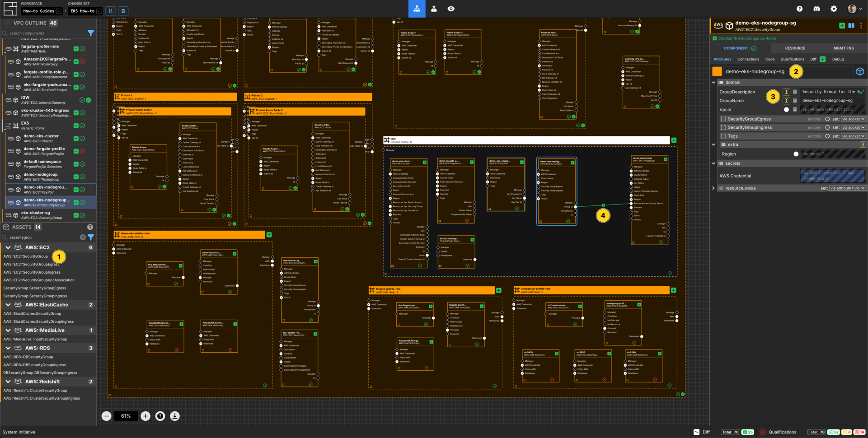Select the AWS::RDS::DBSecurityGroup asset
868x438 pixels.
[x=28, y=357]
